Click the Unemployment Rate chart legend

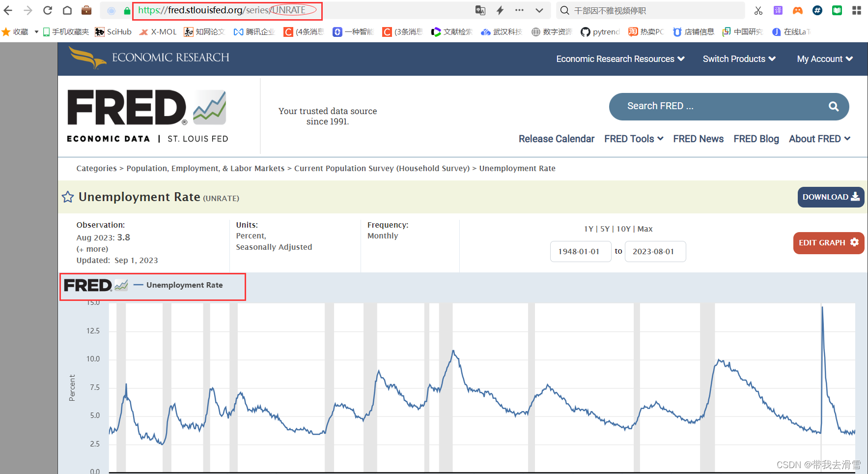click(x=178, y=285)
